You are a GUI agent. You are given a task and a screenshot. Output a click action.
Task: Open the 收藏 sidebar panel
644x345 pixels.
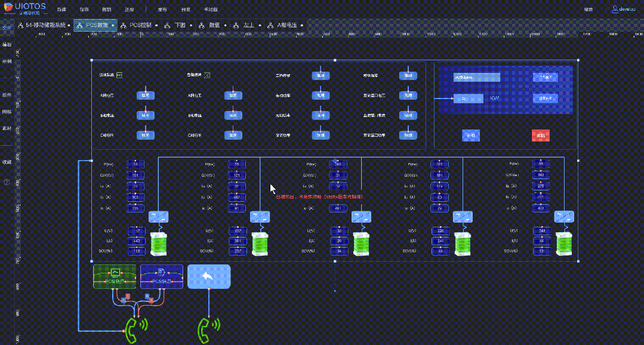7,162
